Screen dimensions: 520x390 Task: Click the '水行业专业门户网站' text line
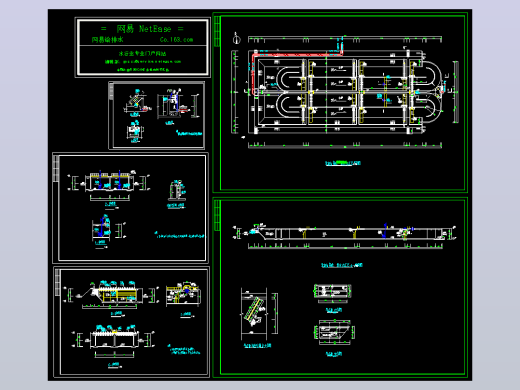(143, 53)
